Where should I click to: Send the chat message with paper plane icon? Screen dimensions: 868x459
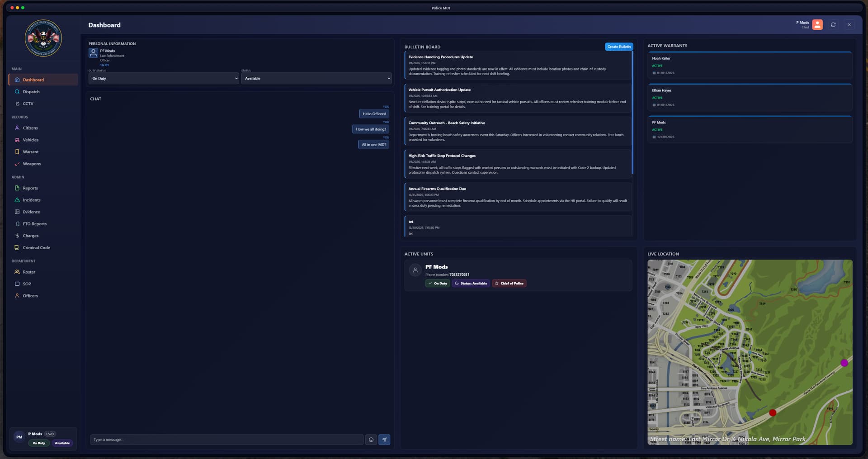(384, 440)
